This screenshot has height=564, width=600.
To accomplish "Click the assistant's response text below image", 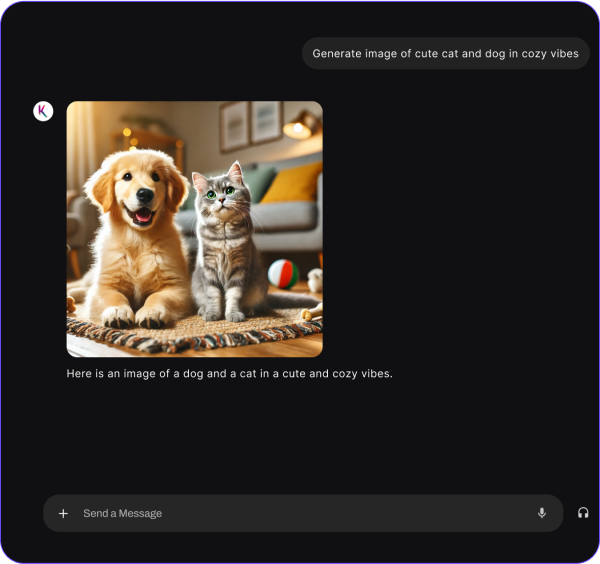I will [x=229, y=374].
